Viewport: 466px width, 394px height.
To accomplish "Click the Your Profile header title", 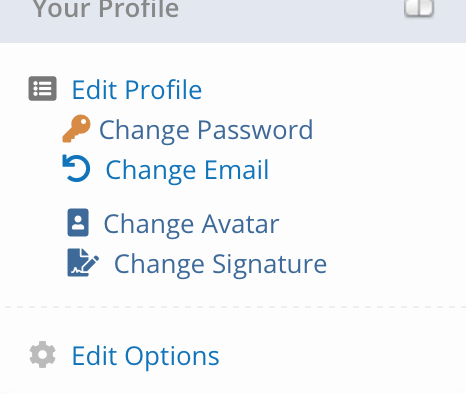I will point(106,9).
